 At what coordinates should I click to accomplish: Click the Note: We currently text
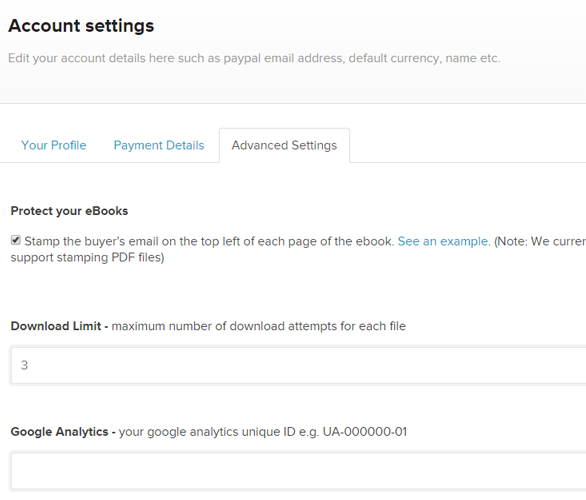[x=540, y=241]
